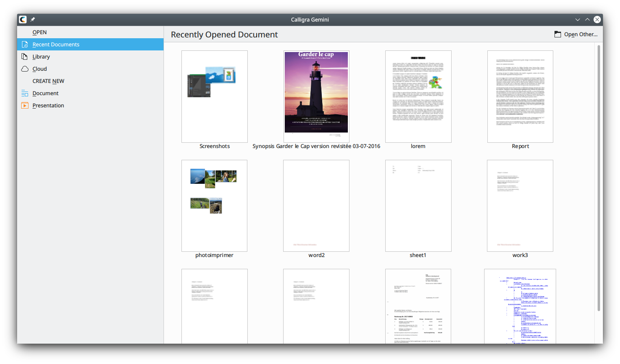Click the vertical scrollbar of document grid

click(x=598, y=179)
